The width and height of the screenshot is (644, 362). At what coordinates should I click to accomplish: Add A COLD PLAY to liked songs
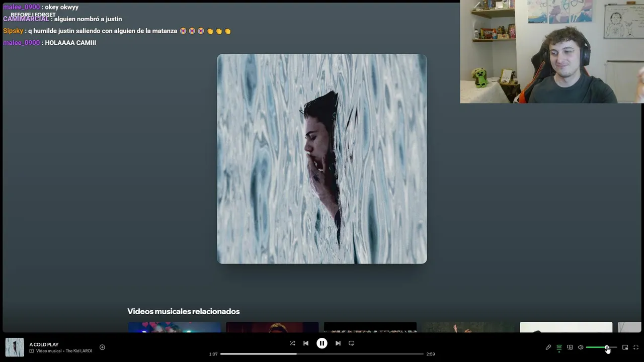[x=102, y=347]
